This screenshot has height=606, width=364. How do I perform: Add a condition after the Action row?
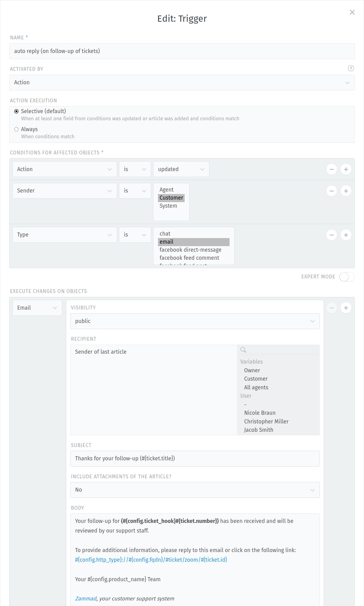pos(346,169)
